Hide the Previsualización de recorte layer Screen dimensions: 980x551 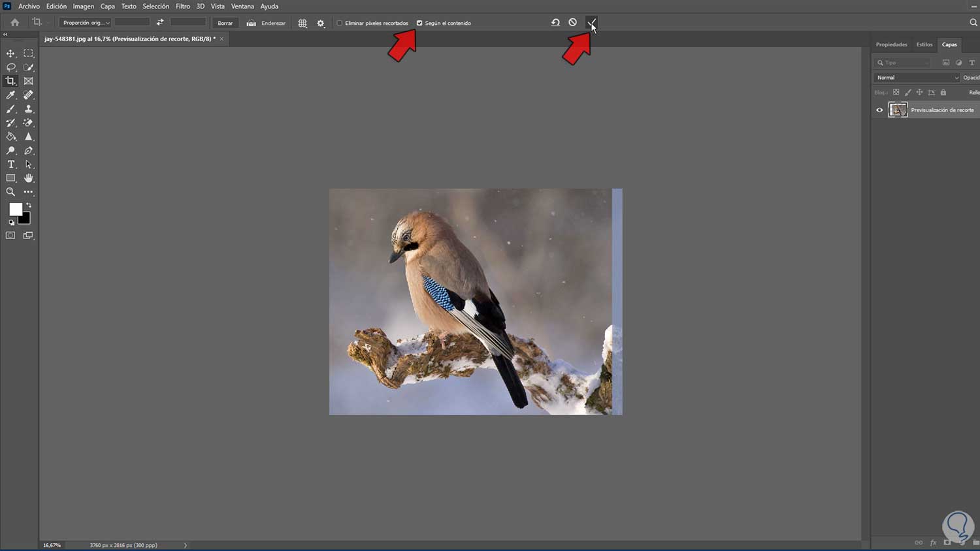coord(879,110)
